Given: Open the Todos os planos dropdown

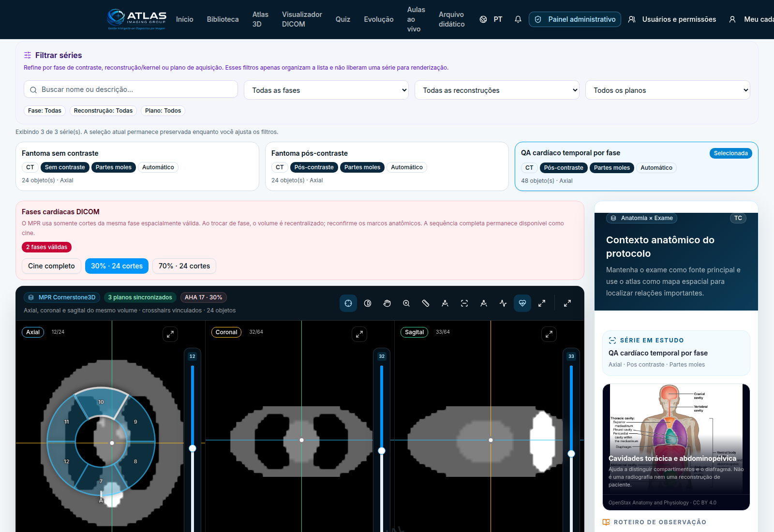Looking at the screenshot, I should [x=668, y=90].
